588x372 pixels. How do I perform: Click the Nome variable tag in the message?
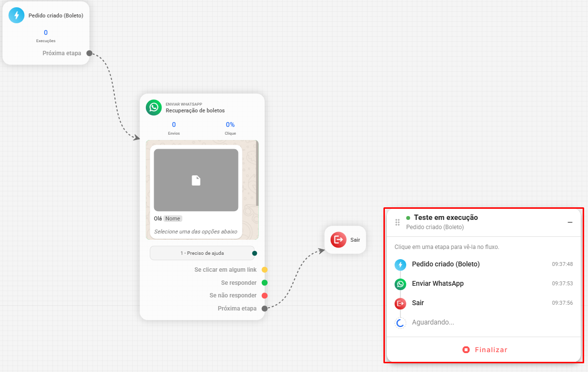click(173, 218)
